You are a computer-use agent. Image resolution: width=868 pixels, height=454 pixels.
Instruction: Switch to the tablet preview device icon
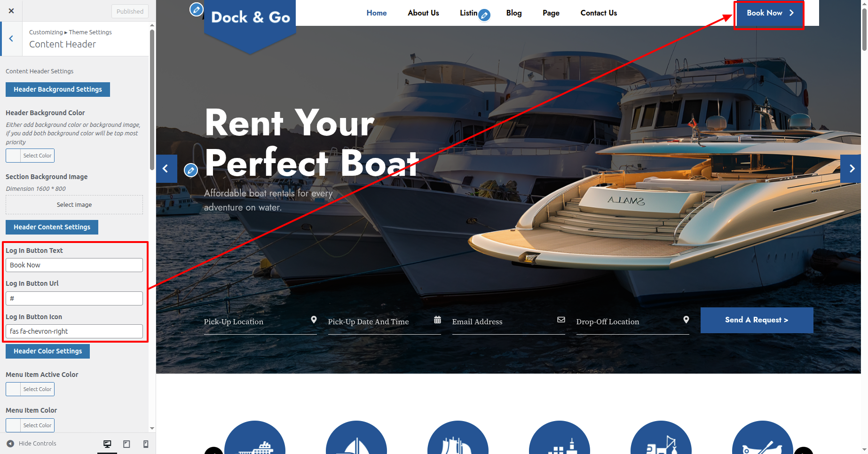pyautogui.click(x=126, y=444)
